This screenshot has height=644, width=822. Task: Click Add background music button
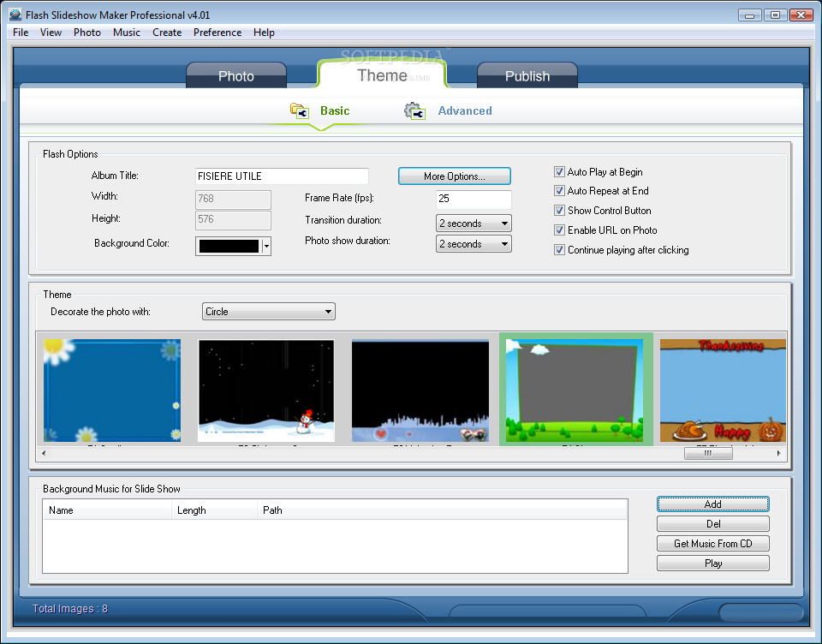point(713,504)
